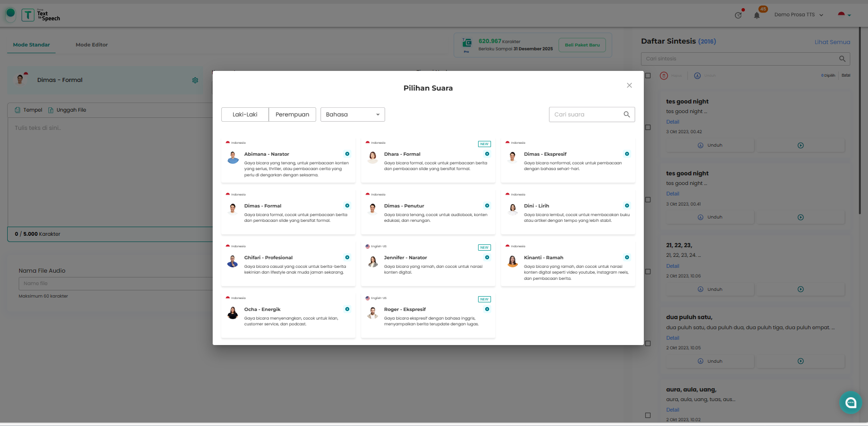
Task: Open the flag language selector dropdown
Action: (x=844, y=15)
